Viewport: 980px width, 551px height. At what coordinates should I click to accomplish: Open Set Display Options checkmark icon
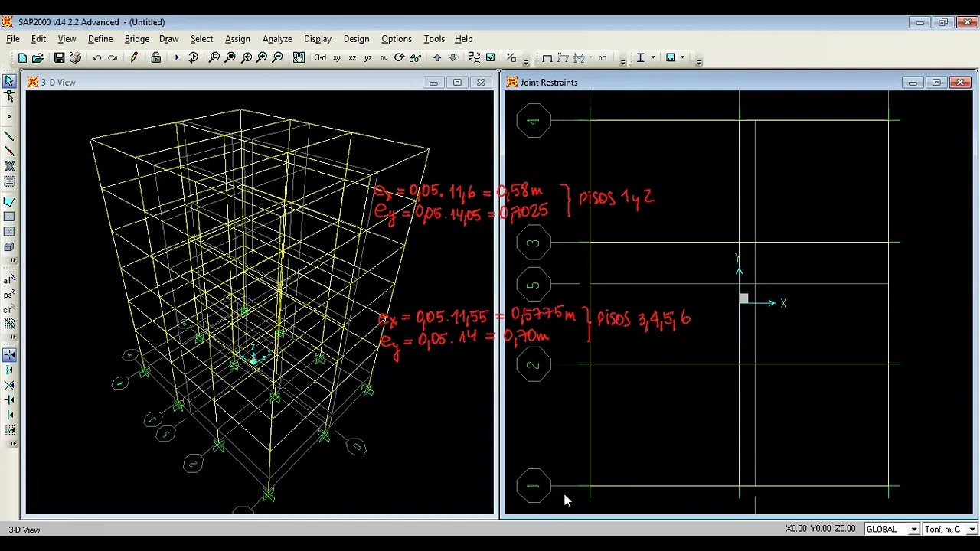click(x=491, y=58)
